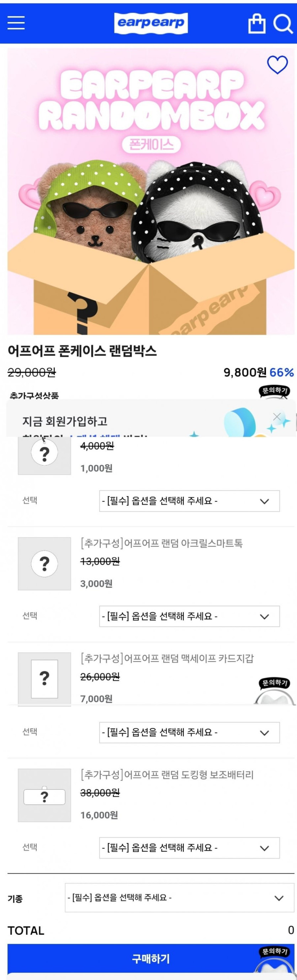Screen dimensions: 297x980
Task: Close the signup promotion banner
Action: point(277,417)
